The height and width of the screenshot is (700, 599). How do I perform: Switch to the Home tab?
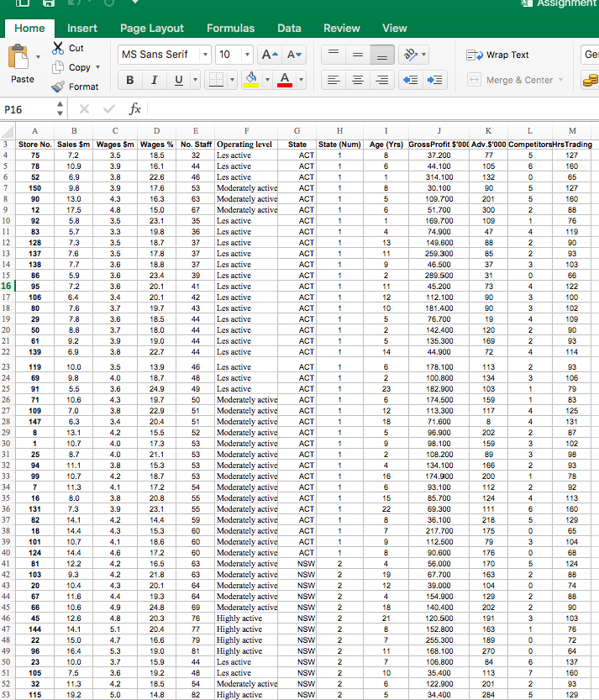[x=29, y=28]
